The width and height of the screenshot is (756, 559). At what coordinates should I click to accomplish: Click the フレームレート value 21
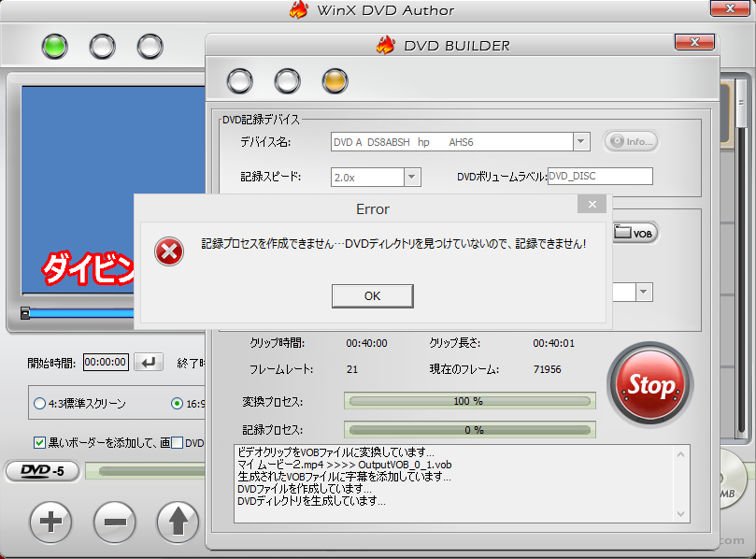click(352, 369)
